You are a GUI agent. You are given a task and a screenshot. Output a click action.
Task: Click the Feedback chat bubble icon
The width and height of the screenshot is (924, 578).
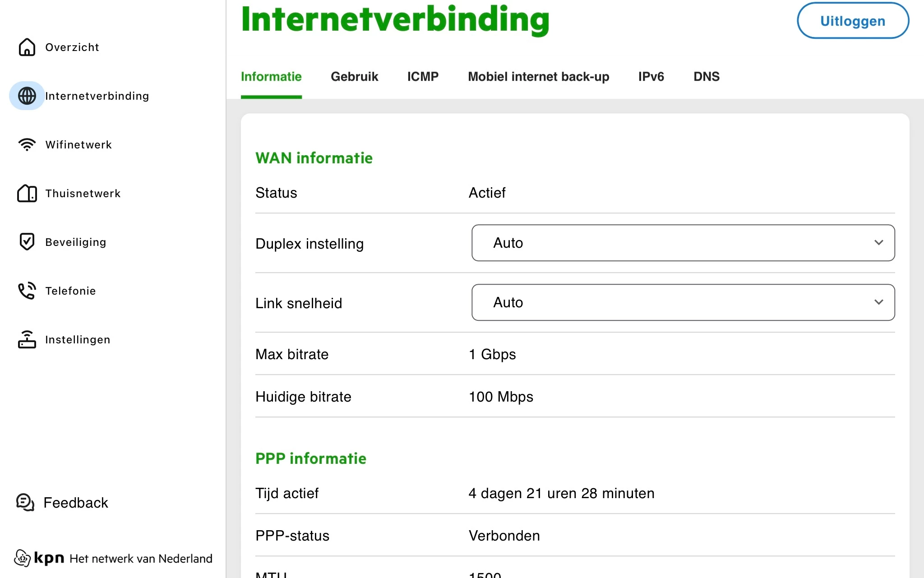click(25, 502)
